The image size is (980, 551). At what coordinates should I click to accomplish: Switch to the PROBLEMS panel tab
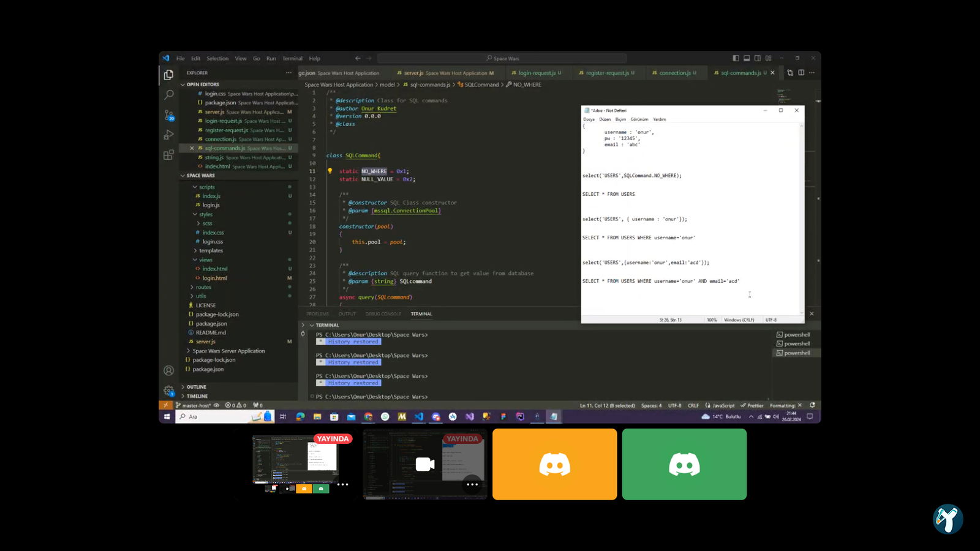click(x=318, y=314)
